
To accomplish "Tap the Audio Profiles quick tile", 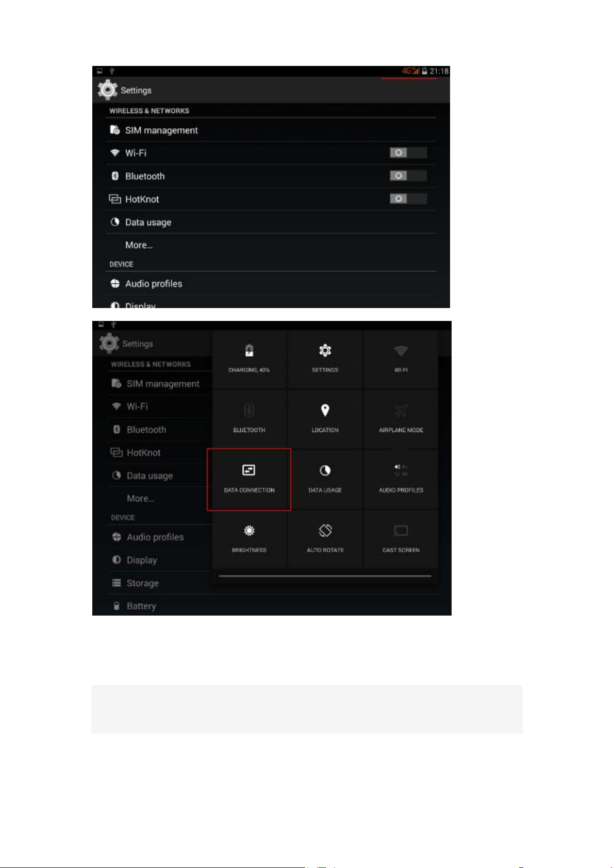I will tap(401, 479).
